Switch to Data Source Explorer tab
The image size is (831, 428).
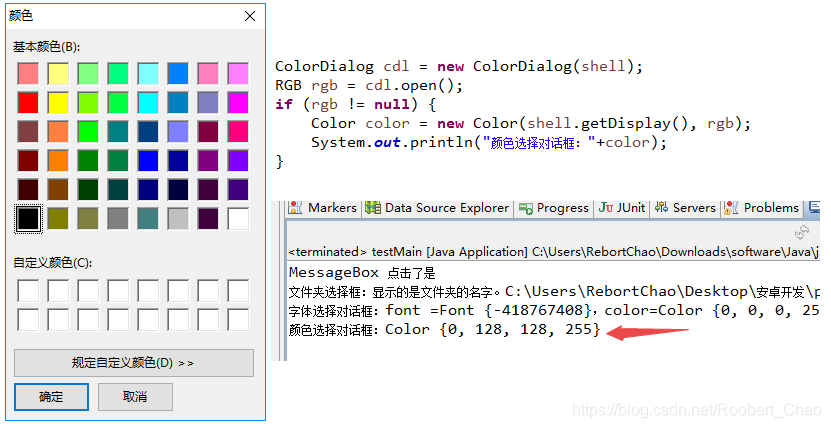[x=438, y=208]
